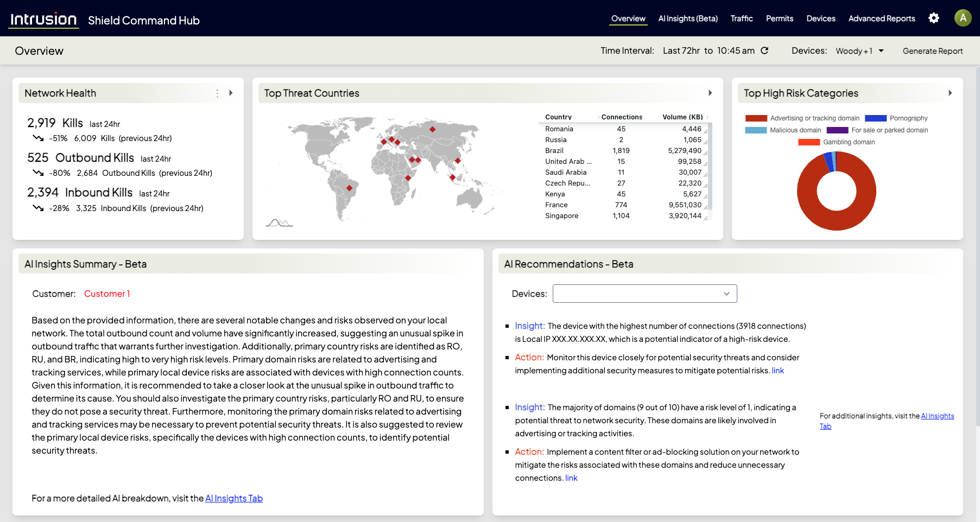Open the AI Insights (Beta) section
This screenshot has height=522, width=980.
tap(688, 18)
